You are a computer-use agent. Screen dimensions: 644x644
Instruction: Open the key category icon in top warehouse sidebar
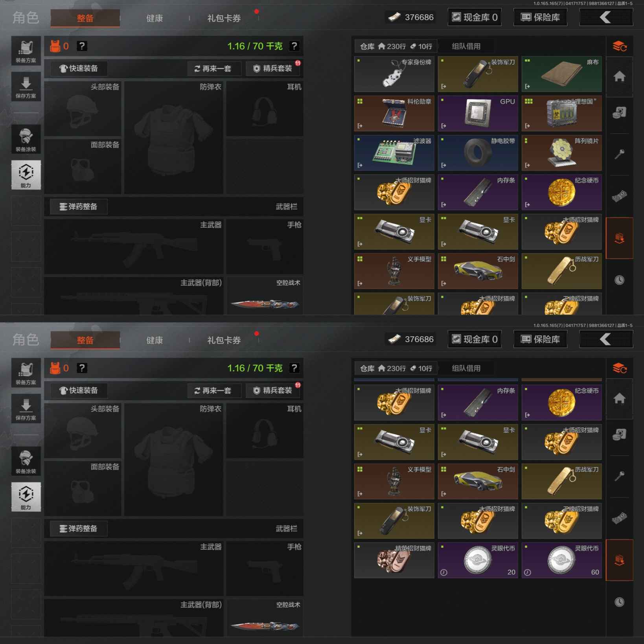[x=619, y=154]
